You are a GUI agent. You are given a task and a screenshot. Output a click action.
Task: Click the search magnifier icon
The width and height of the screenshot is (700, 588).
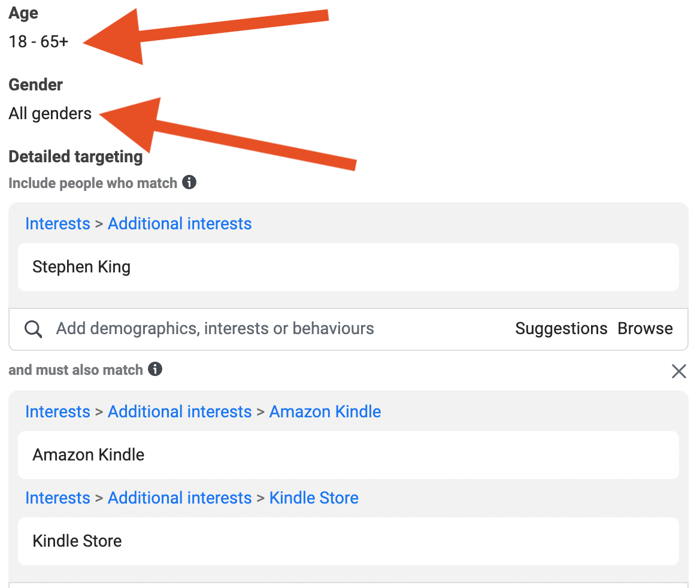tap(34, 329)
